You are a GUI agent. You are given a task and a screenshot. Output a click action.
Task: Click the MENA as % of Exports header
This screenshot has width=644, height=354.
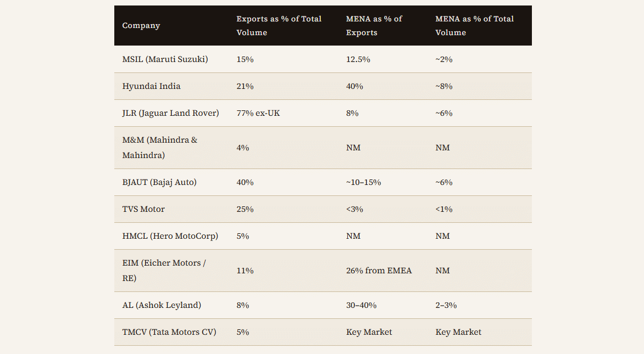[374, 26]
